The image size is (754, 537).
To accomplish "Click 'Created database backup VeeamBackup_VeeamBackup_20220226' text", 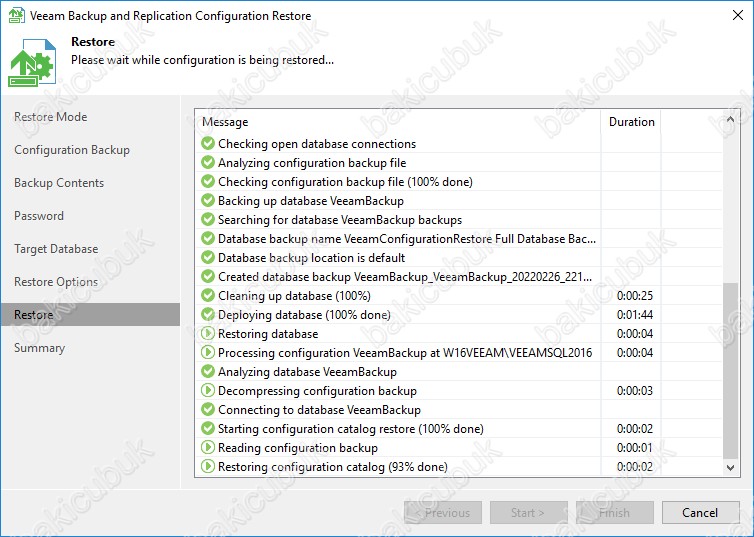I will (x=405, y=277).
